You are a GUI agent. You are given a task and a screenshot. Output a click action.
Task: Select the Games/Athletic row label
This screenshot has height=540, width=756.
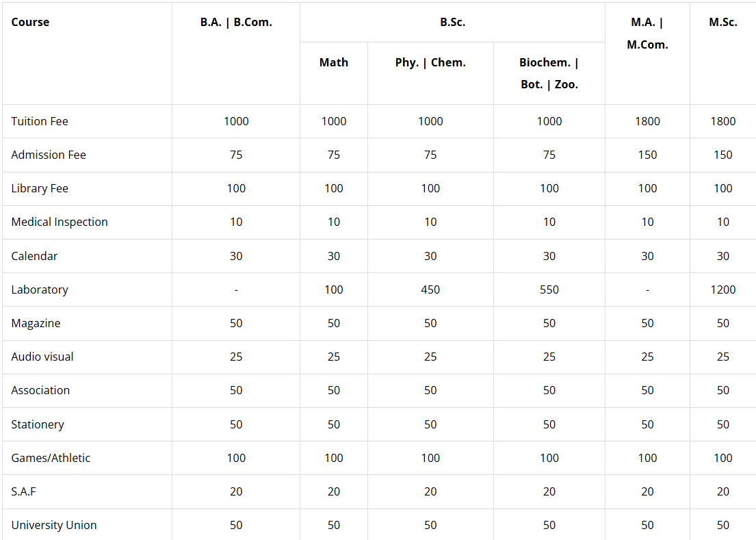click(51, 458)
